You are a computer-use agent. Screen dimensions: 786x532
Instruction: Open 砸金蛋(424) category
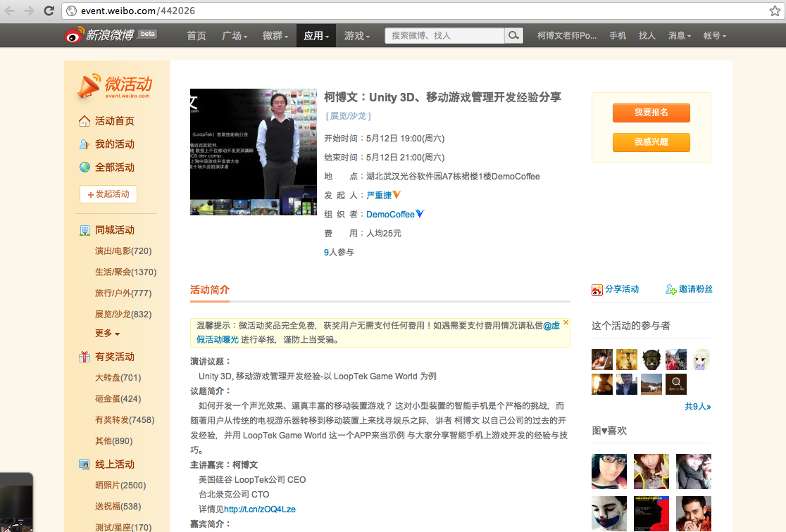tap(118, 399)
